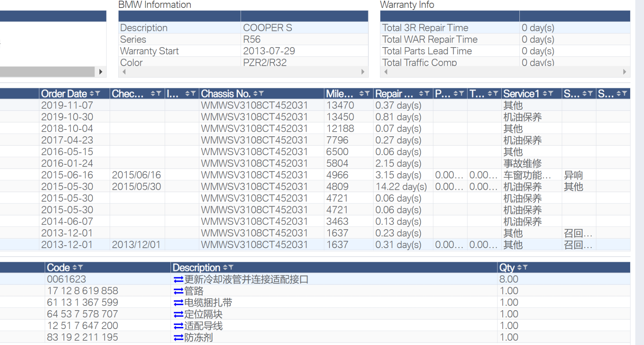Filter funnel on parts Description column header

point(231,268)
